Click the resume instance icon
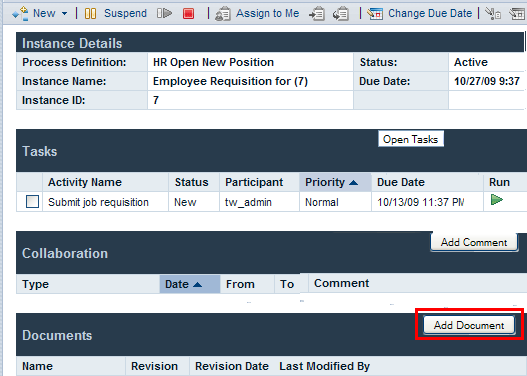 [x=164, y=13]
